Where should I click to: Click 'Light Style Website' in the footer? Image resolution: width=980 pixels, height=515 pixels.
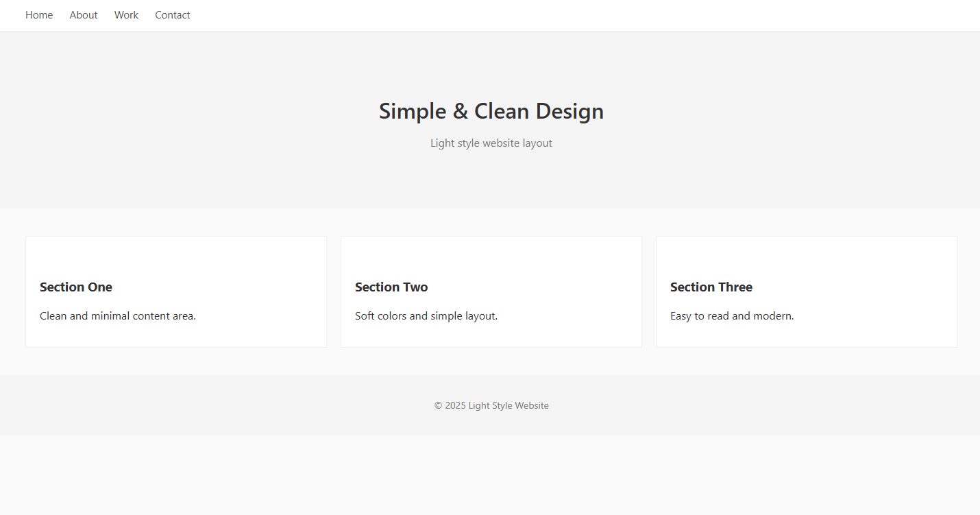[509, 406]
